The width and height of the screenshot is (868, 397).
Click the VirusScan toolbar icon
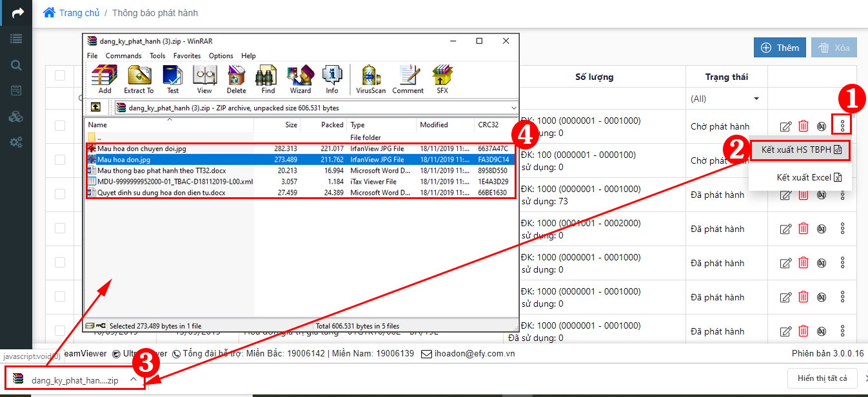point(371,79)
